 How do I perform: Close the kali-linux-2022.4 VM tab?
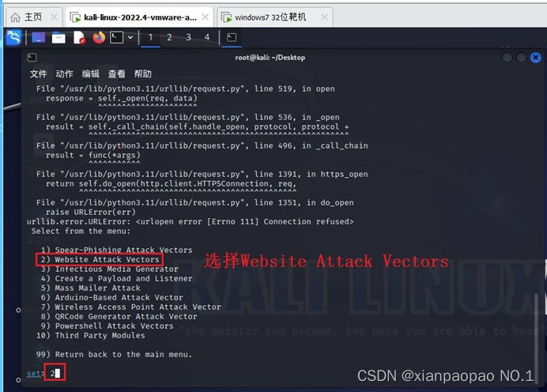click(x=206, y=17)
